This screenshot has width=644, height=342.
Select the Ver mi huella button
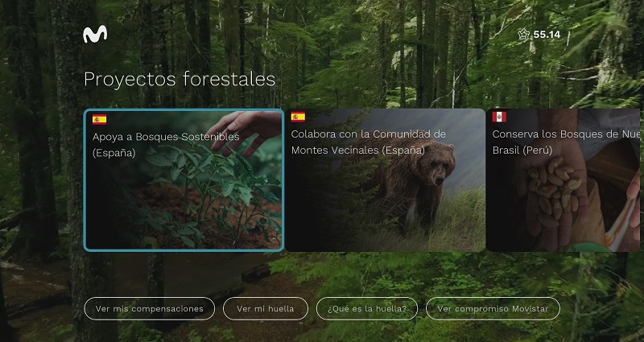pyautogui.click(x=266, y=309)
